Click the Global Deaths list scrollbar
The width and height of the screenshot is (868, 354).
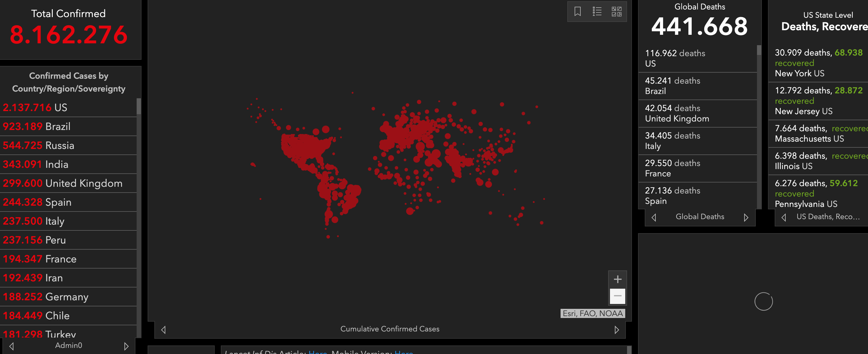759,128
